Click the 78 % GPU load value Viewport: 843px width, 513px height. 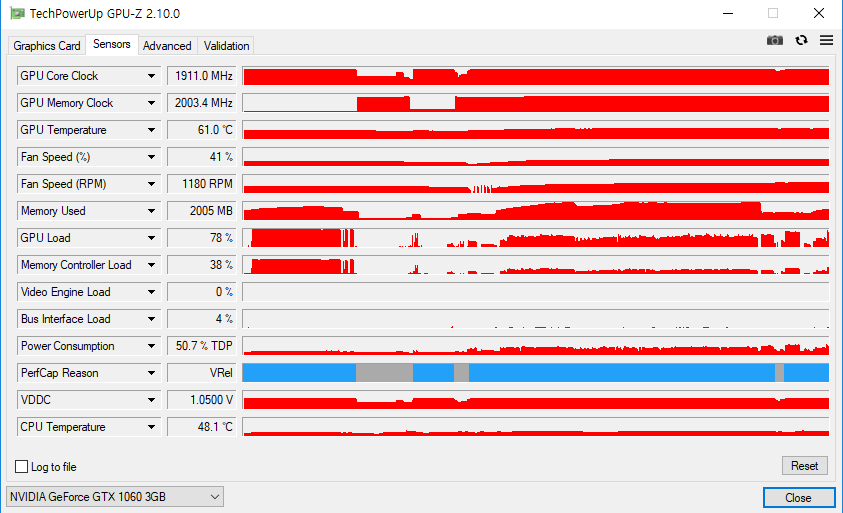[202, 238]
